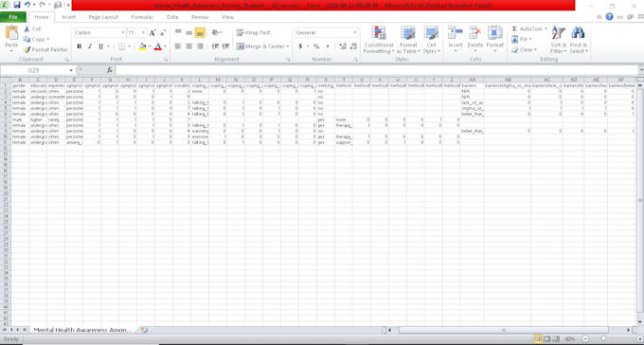Toggle Wrap Text on selected cells
This screenshot has width=644, height=345.
point(253,32)
